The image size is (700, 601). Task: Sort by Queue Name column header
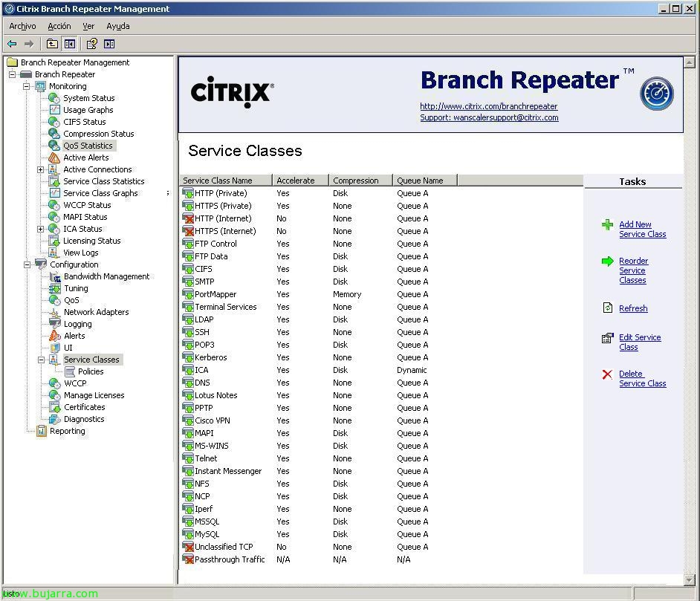point(425,181)
